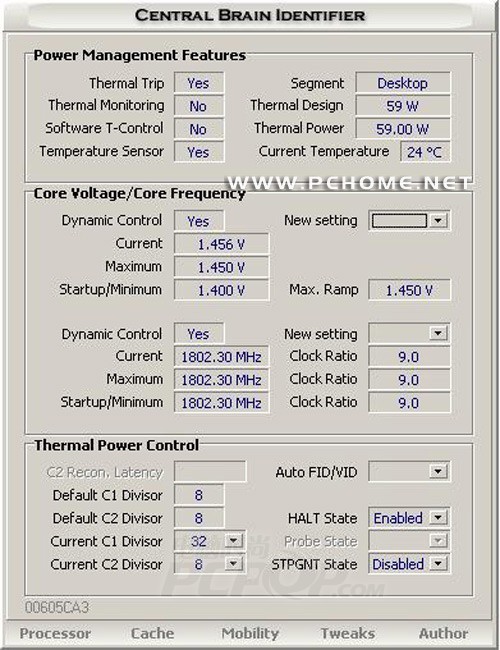Click the Current Temperature 24 °C field
The height and width of the screenshot is (650, 500).
pos(425,152)
